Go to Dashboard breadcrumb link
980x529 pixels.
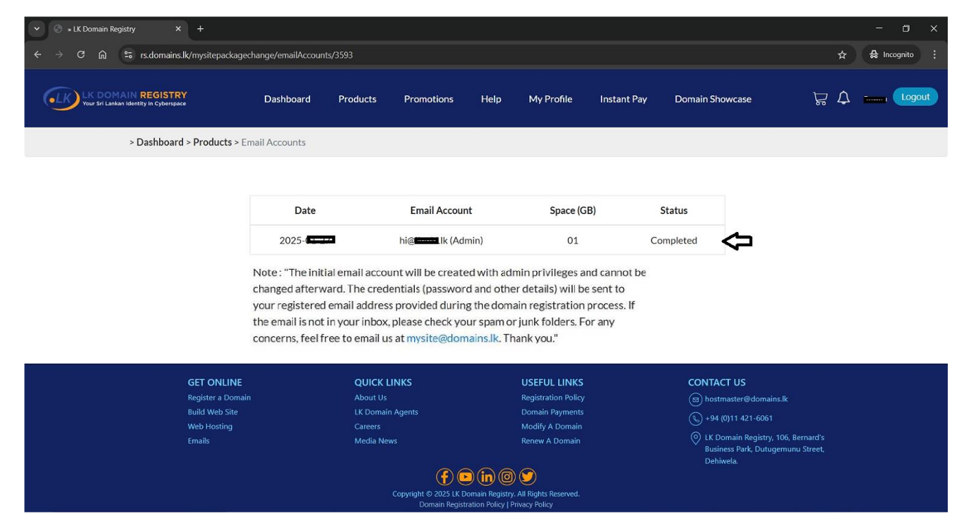[160, 142]
